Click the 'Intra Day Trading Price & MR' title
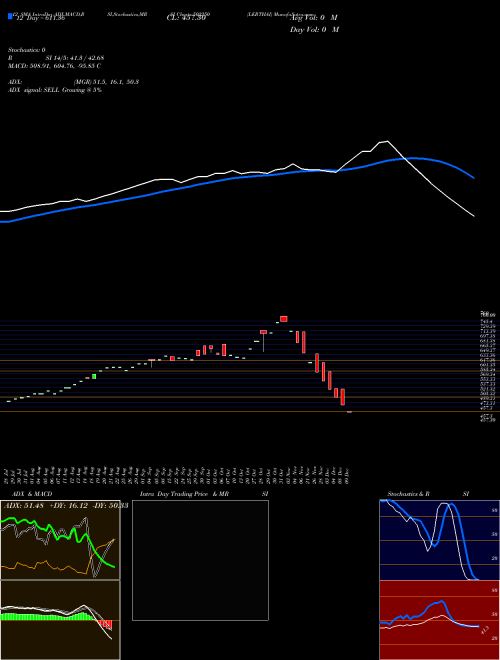The height and width of the screenshot is (660, 500). click(184, 494)
